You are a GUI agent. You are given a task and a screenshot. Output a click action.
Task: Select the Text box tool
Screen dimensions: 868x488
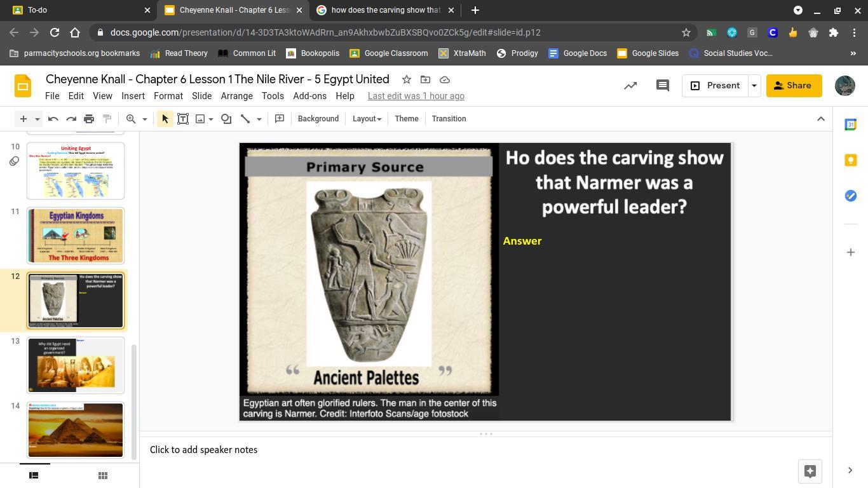point(183,119)
